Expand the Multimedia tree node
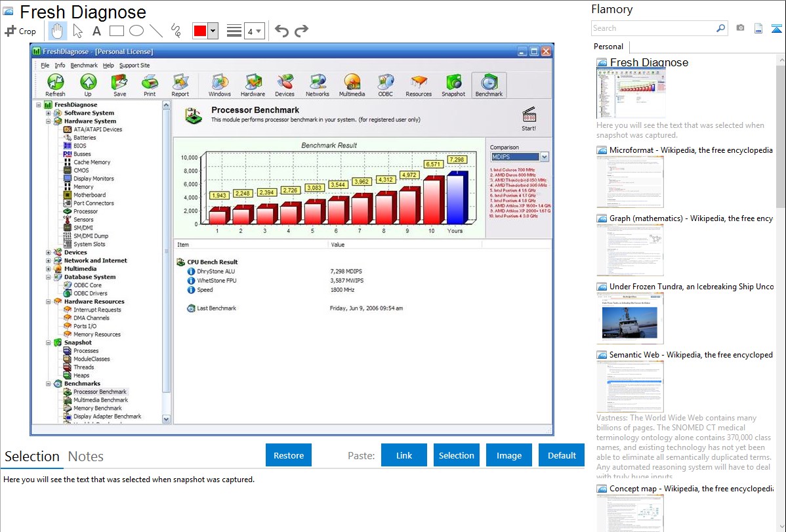The width and height of the screenshot is (786, 532). pyautogui.click(x=49, y=269)
